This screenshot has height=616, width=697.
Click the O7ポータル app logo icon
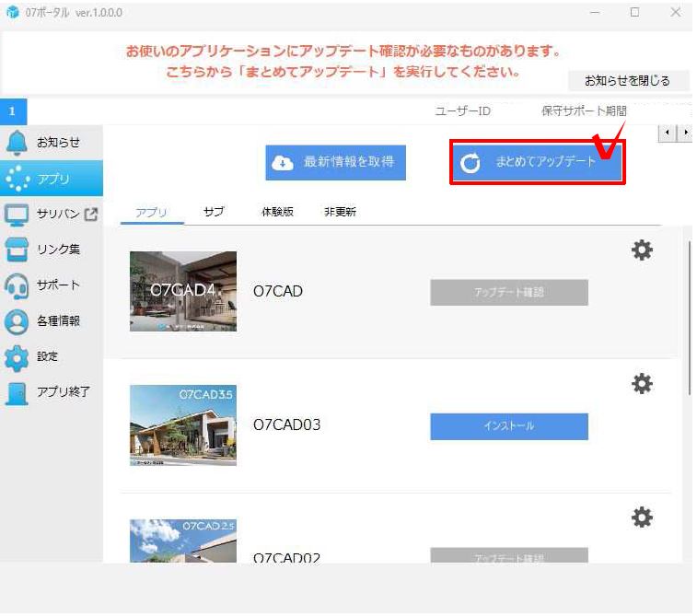[13, 12]
